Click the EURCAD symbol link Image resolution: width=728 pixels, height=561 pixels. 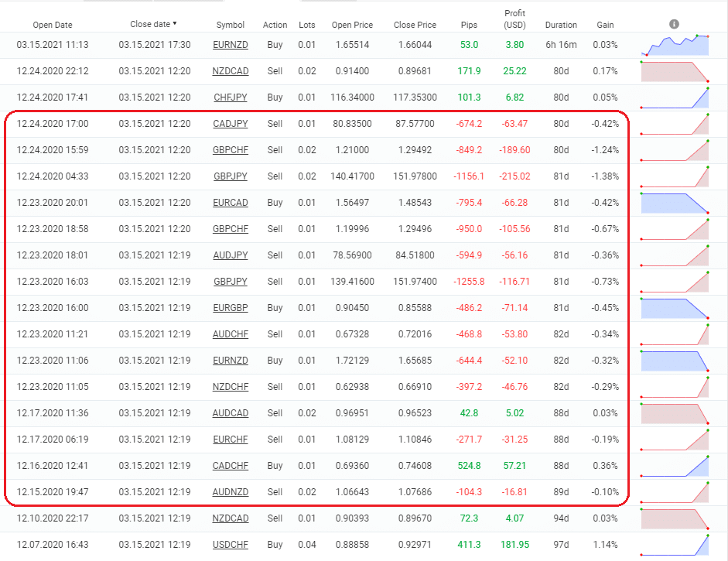(x=230, y=203)
